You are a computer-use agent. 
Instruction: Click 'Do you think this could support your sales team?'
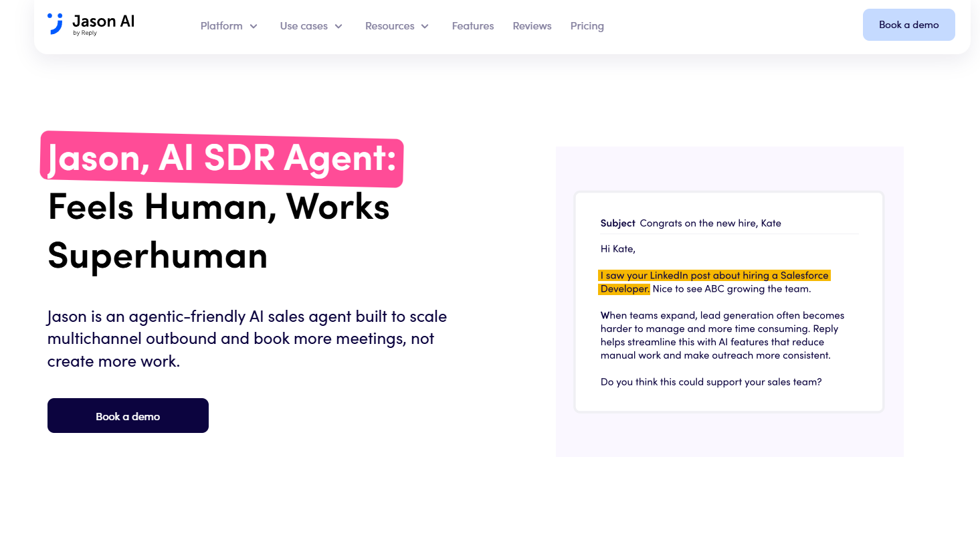[711, 382]
